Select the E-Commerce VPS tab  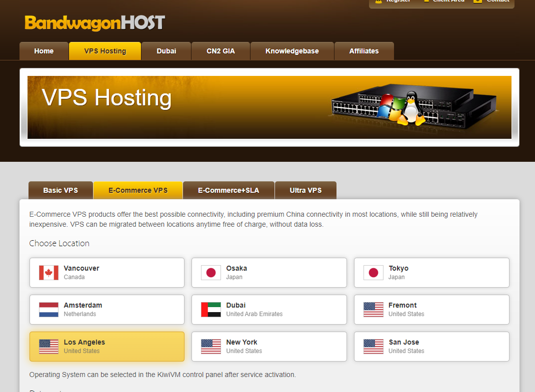coord(138,190)
